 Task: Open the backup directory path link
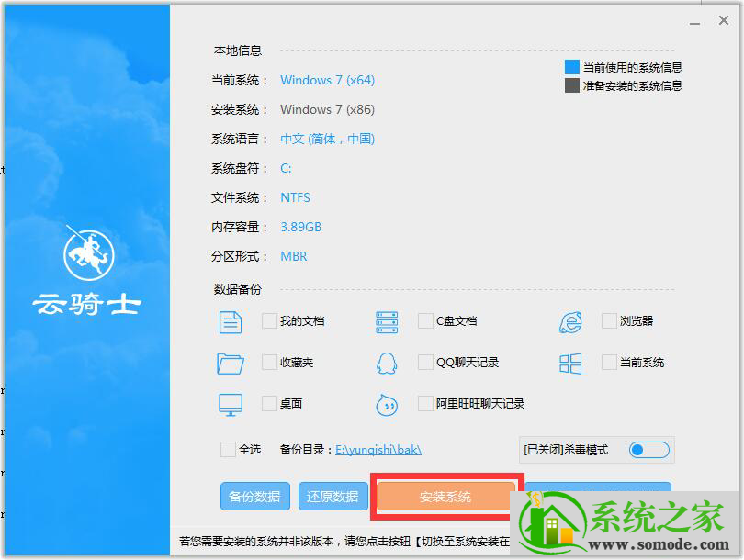378,450
